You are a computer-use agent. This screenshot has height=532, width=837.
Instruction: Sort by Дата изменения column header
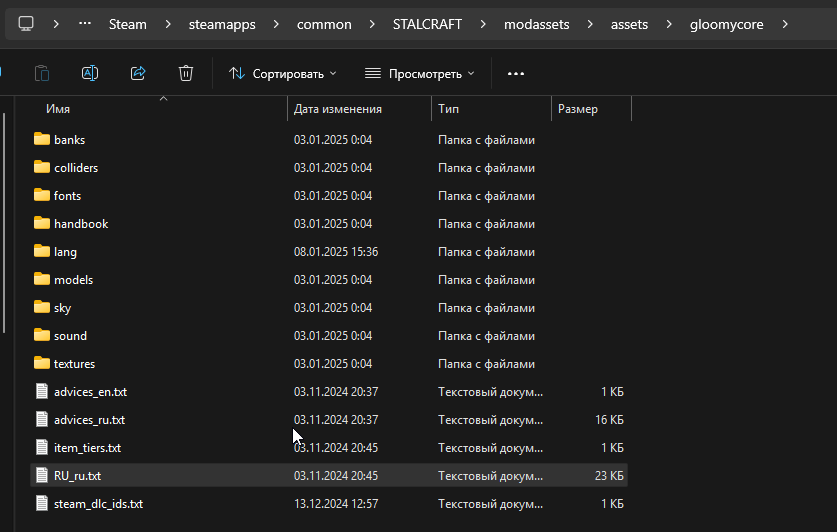(x=337, y=109)
